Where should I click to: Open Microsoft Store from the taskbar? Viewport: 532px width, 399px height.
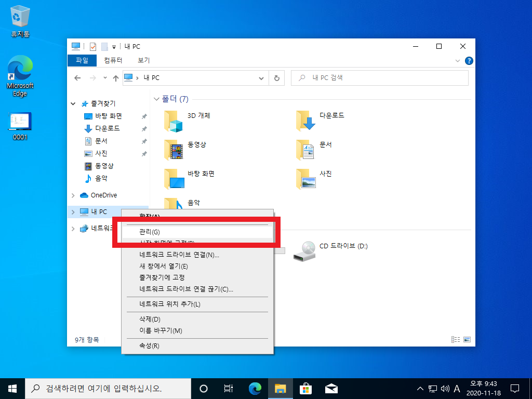305,388
